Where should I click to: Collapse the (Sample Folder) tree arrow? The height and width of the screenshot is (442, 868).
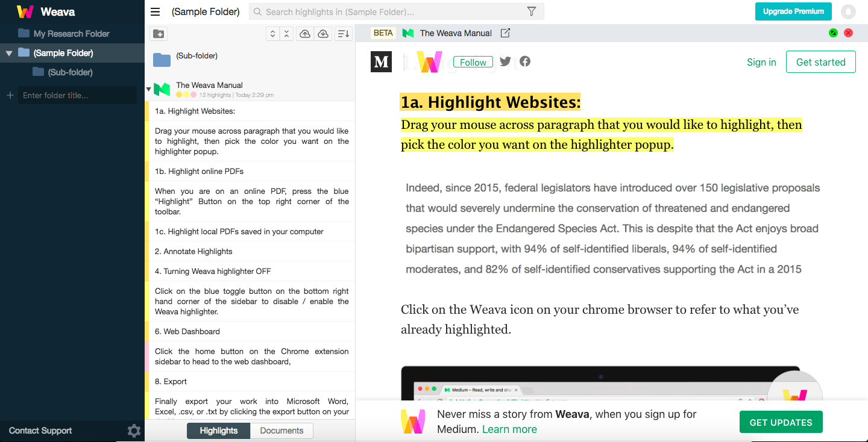coord(9,54)
